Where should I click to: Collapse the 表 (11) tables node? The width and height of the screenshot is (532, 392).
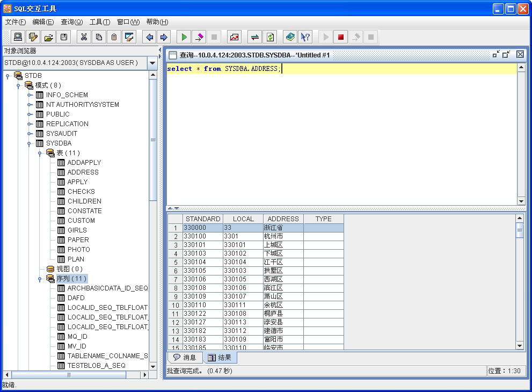[40, 153]
